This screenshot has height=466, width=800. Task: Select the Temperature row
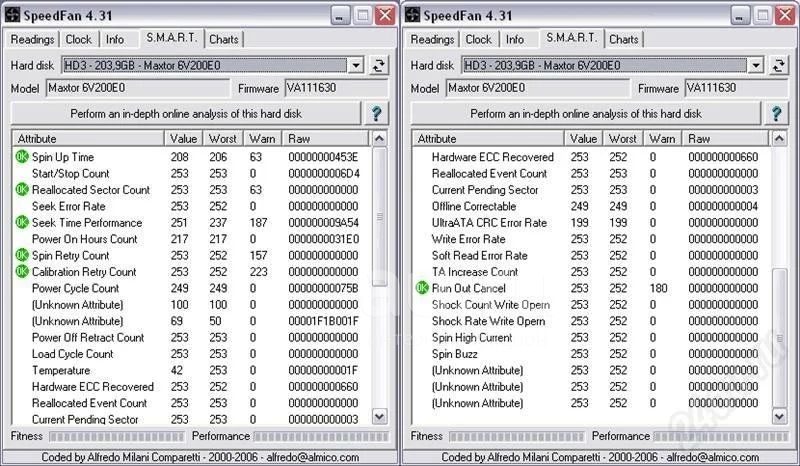click(192, 370)
